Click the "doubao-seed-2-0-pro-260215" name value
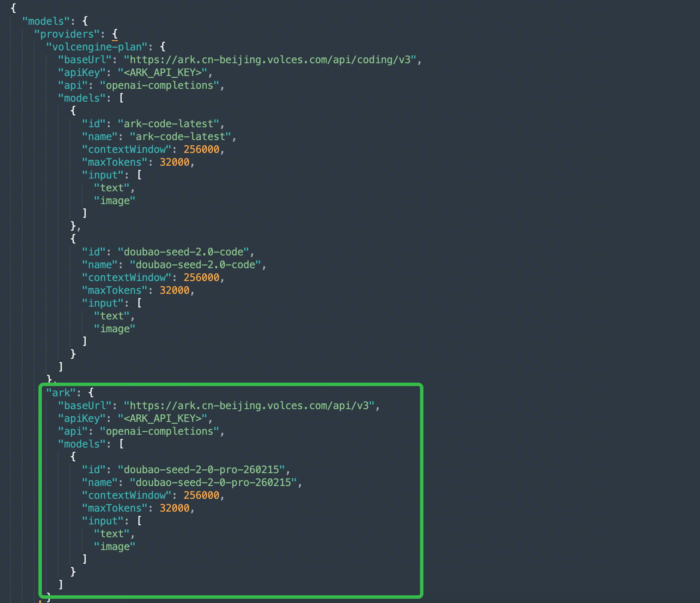The width and height of the screenshot is (700, 603). 213,483
